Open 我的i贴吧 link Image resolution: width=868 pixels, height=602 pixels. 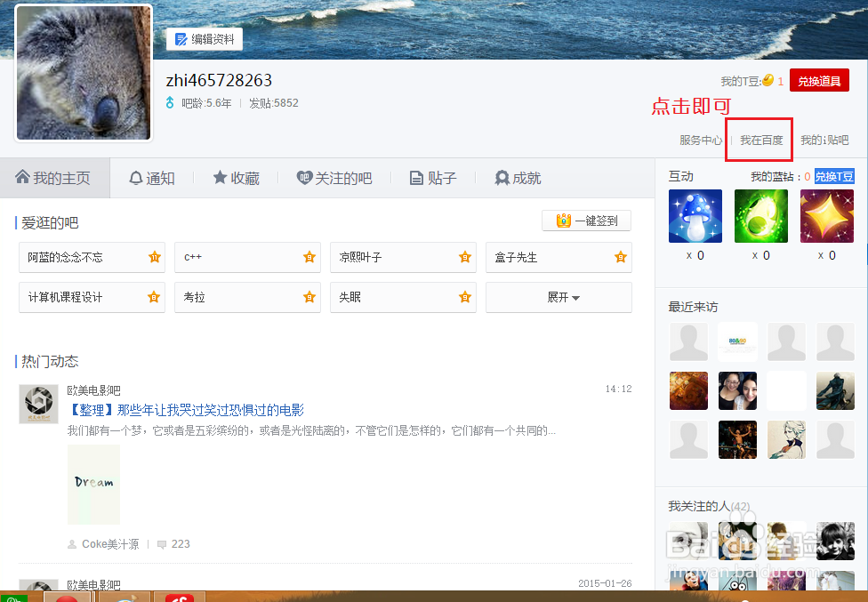point(824,140)
